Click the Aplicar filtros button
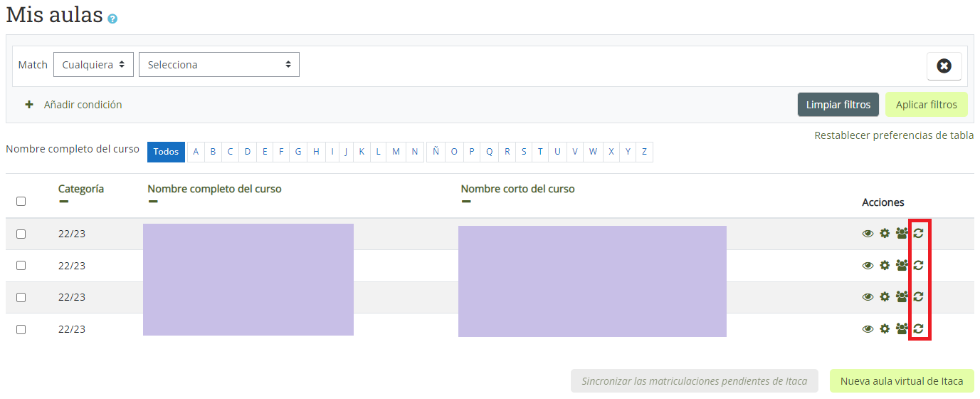Screen dimensions: 980x399 click(x=926, y=105)
